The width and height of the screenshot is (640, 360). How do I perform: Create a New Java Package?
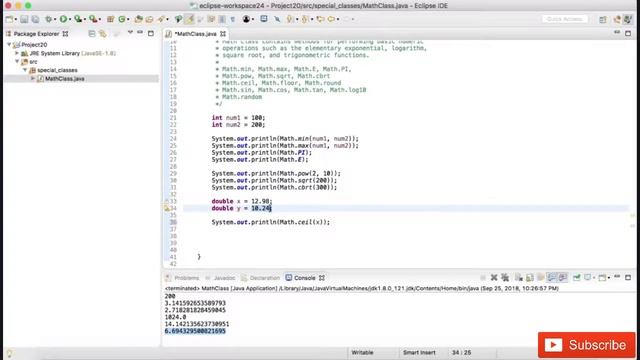pos(110,19)
